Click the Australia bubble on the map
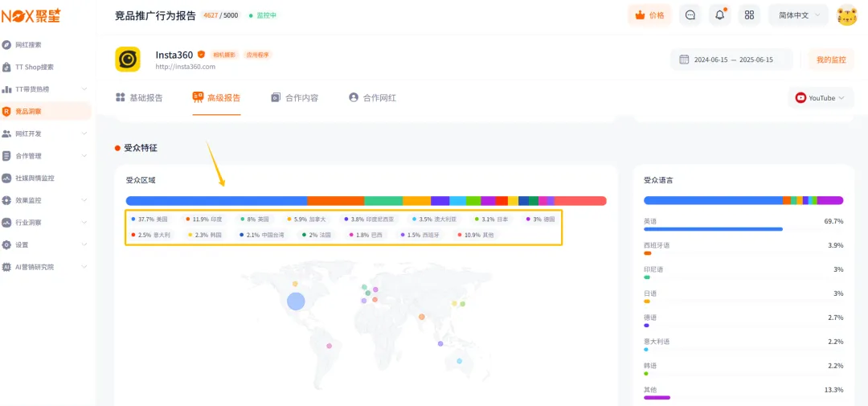Viewport: 868px width, 406px height. [x=459, y=361]
